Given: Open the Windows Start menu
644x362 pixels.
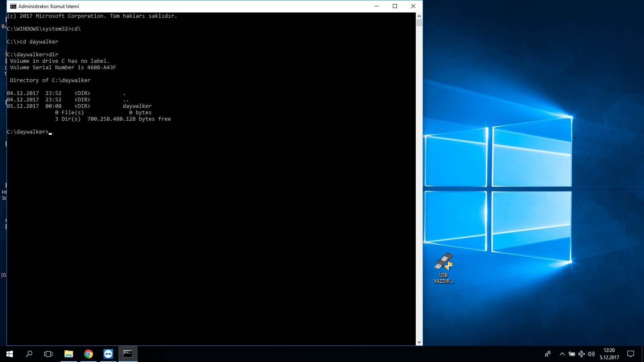Looking at the screenshot, I should pos(10,354).
